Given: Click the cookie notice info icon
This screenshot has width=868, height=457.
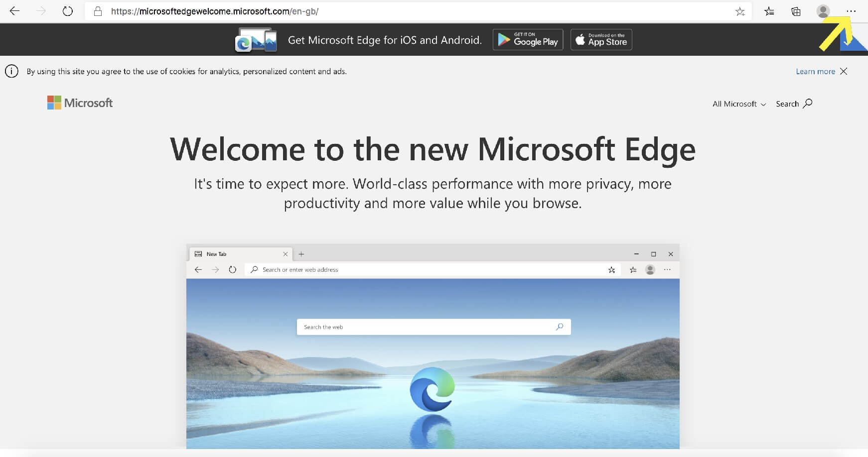Looking at the screenshot, I should [11, 71].
